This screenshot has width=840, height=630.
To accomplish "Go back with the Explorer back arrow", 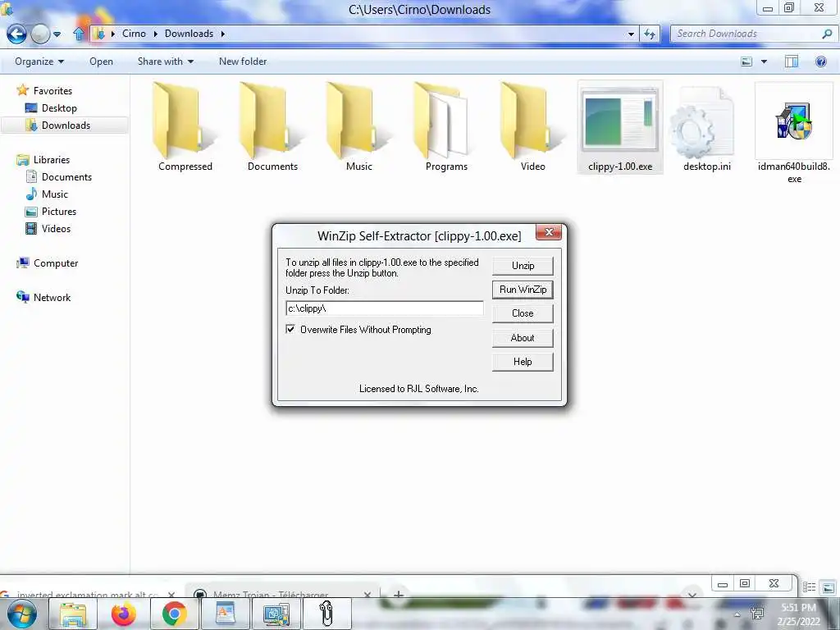I will 16,34.
